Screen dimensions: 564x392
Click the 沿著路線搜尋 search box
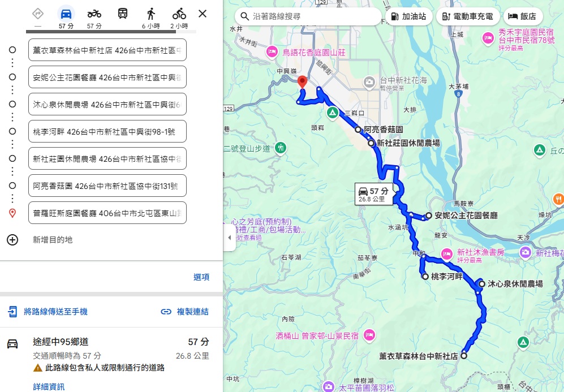(x=308, y=16)
